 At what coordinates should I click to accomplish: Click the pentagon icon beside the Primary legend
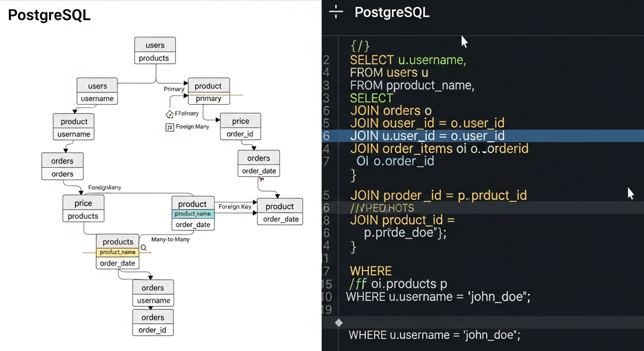coord(169,113)
